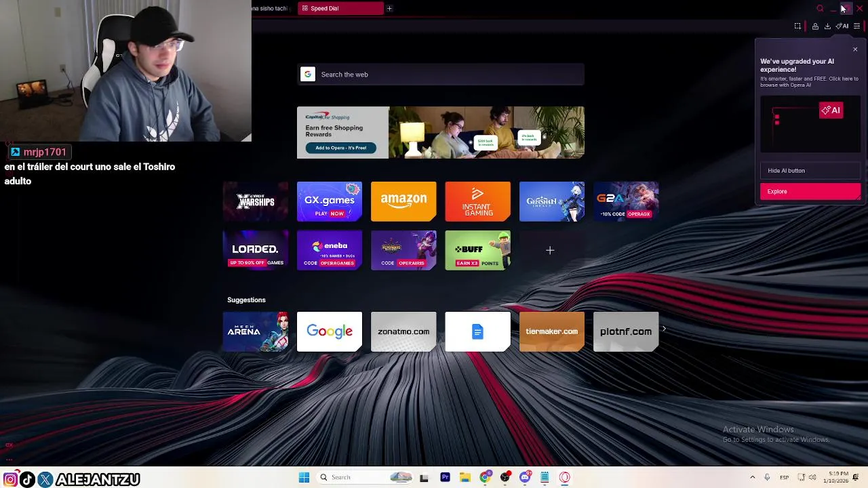Open the OPERAIRS code speed dial tile
868x488 pixels.
(x=403, y=250)
